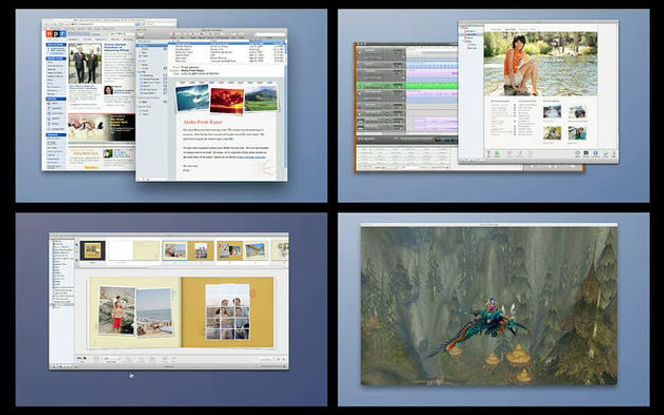
Task: Open the waterfall thumbnail on iWeb page
Action: click(552, 111)
